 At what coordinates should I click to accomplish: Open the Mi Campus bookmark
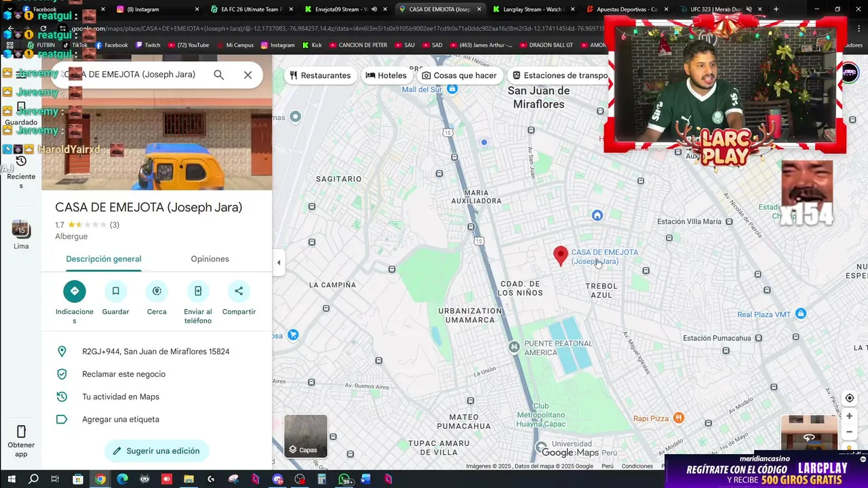(235, 45)
